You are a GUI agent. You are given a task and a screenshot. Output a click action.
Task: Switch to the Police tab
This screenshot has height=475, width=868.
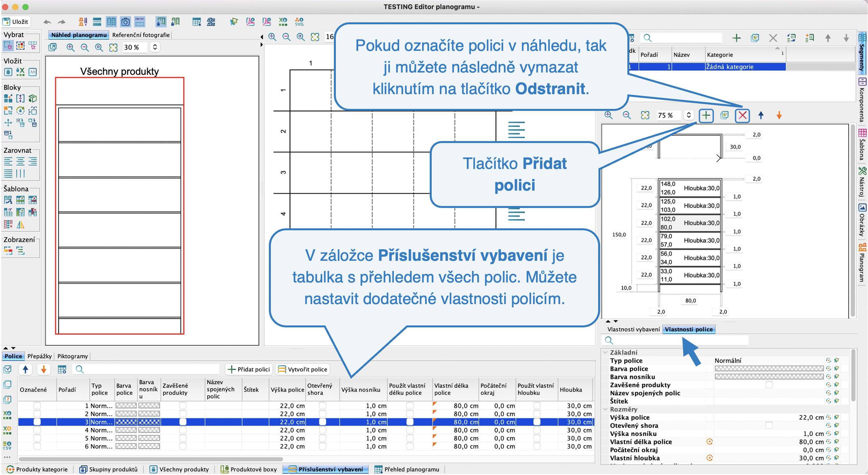[13, 357]
